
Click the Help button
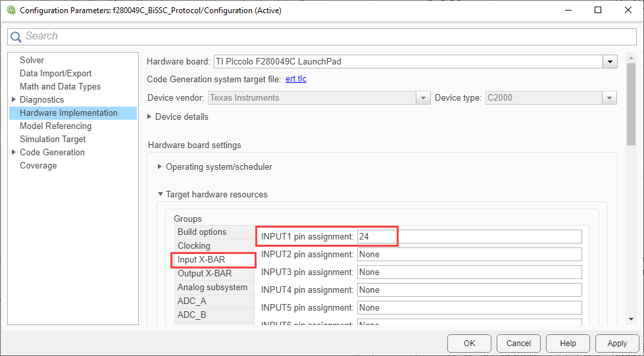pos(568,343)
